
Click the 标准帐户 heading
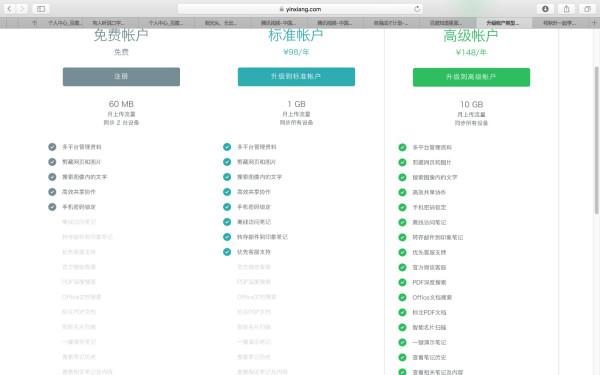point(296,35)
